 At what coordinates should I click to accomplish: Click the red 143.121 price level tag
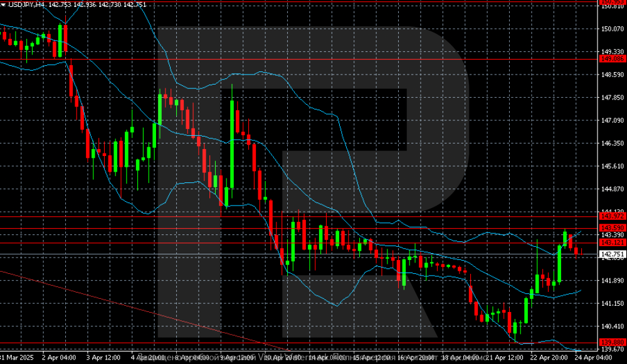click(612, 242)
